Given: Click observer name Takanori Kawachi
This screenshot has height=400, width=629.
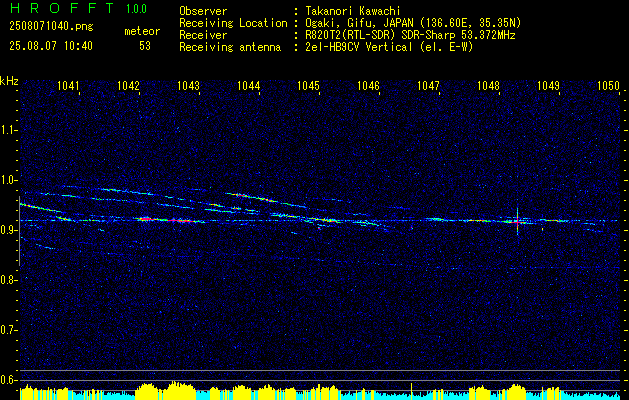Looking at the screenshot, I should pos(353,12).
